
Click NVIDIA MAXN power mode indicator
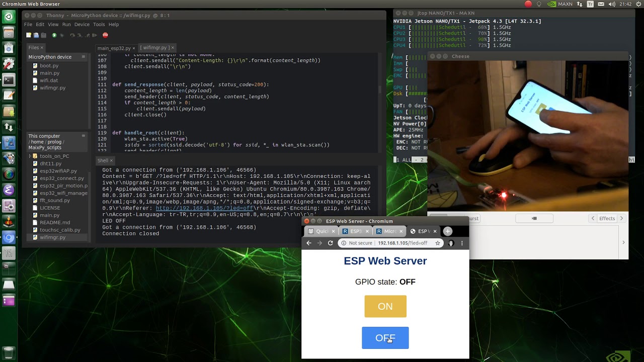(x=560, y=4)
